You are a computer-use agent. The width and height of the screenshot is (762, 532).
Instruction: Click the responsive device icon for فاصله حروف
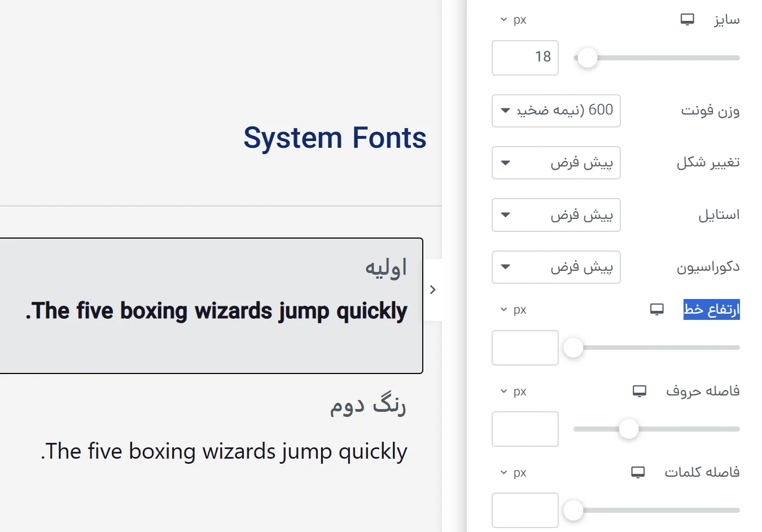point(638,390)
